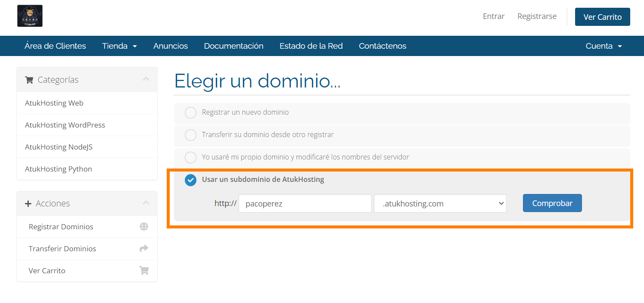The image size is (644, 303).
Task: Choose Yo usaré mi propio dominio option
Action: tap(190, 157)
